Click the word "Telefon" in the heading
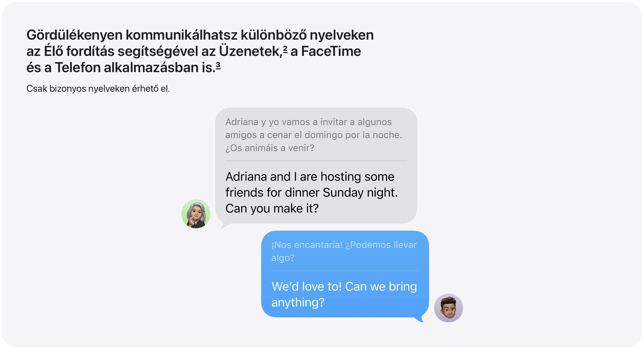Screen dimensions: 644x349 click(x=78, y=68)
